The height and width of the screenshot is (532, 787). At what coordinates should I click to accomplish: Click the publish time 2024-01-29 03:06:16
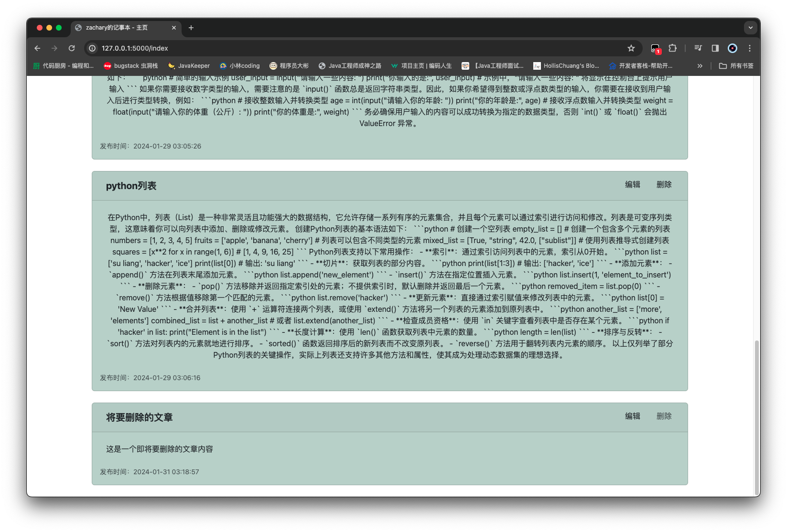pyautogui.click(x=150, y=378)
